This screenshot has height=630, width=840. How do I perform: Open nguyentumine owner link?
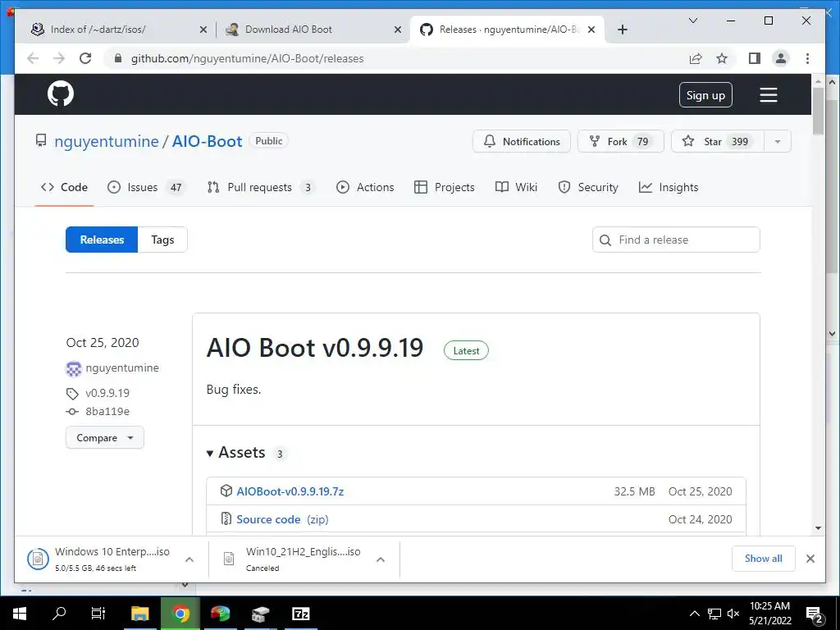point(107,141)
